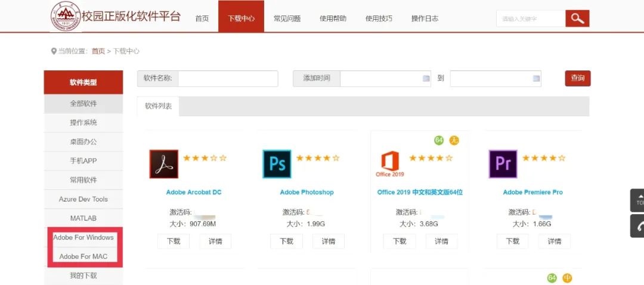View details of Adobe Acrobat DC

[215, 241]
